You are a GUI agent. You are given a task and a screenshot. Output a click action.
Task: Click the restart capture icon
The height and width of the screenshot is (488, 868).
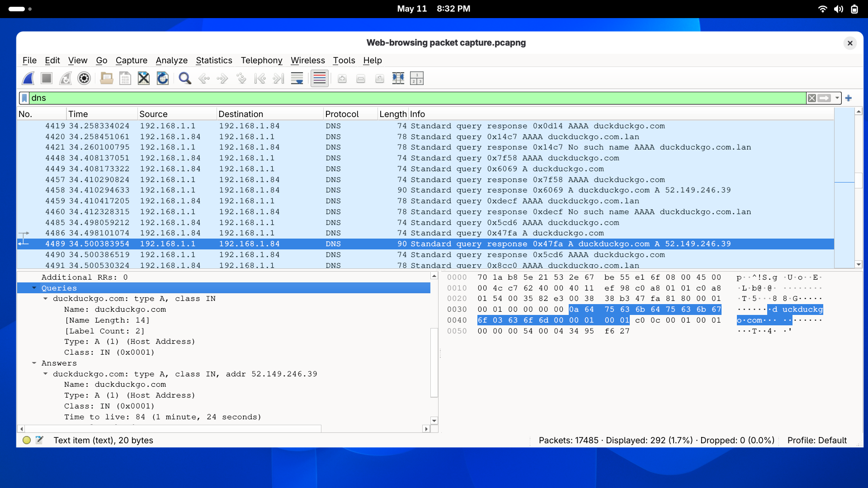tap(66, 78)
